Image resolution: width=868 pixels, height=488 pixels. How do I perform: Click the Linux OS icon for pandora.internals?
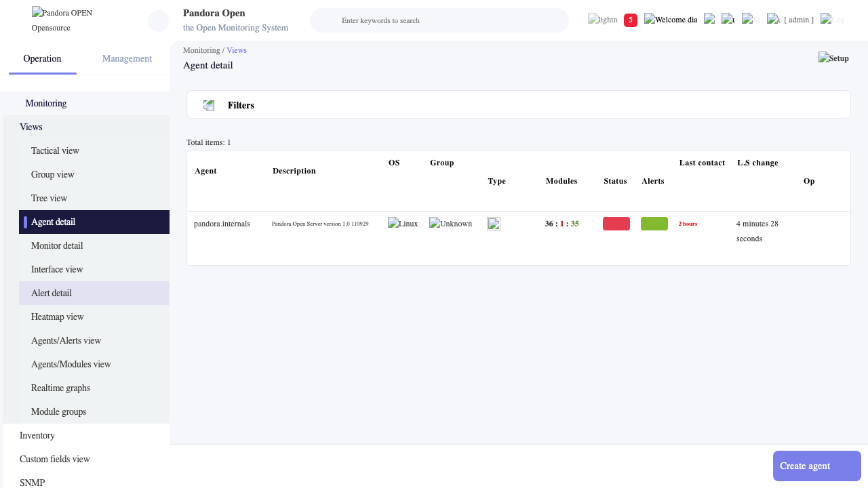[x=403, y=223]
